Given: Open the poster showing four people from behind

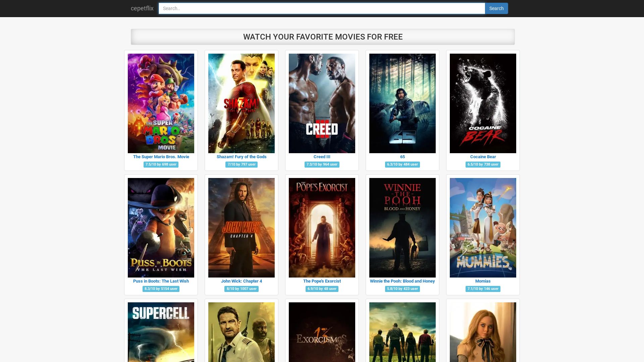Looking at the screenshot, I should [402, 332].
